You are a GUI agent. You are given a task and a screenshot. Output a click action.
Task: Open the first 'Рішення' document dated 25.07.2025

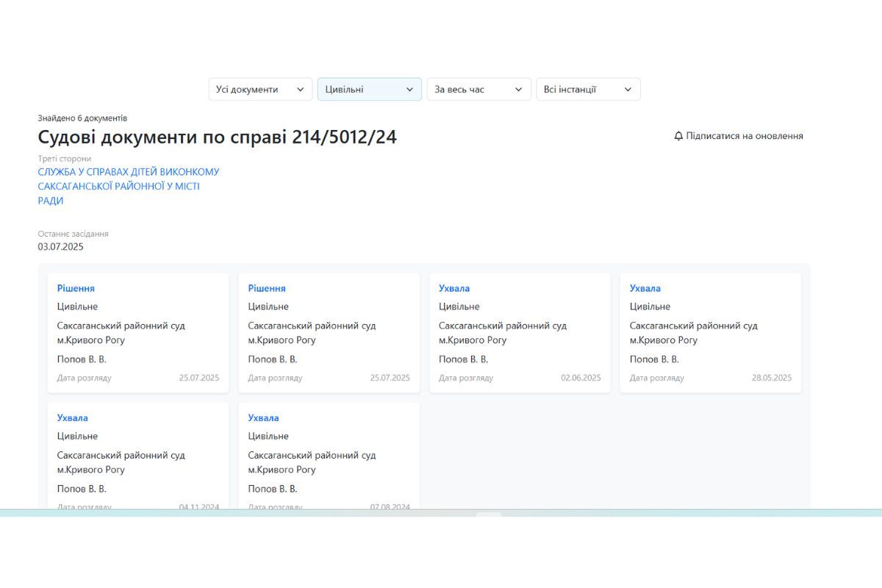[x=76, y=288]
